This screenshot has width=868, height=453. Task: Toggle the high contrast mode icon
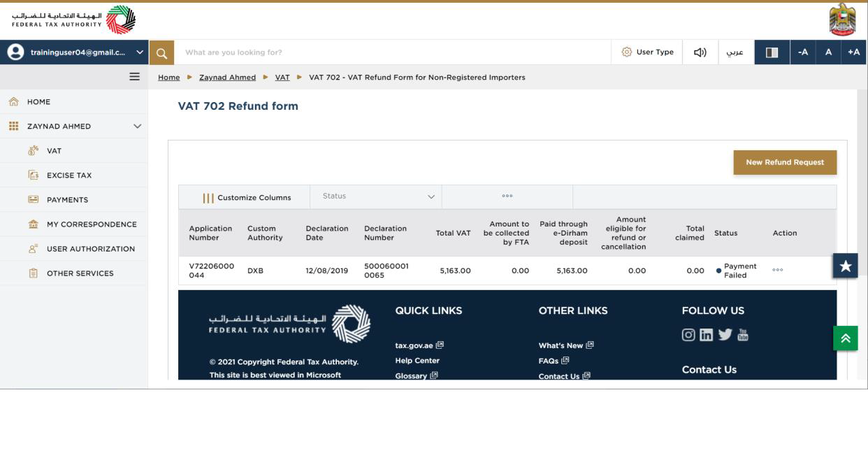pos(772,52)
